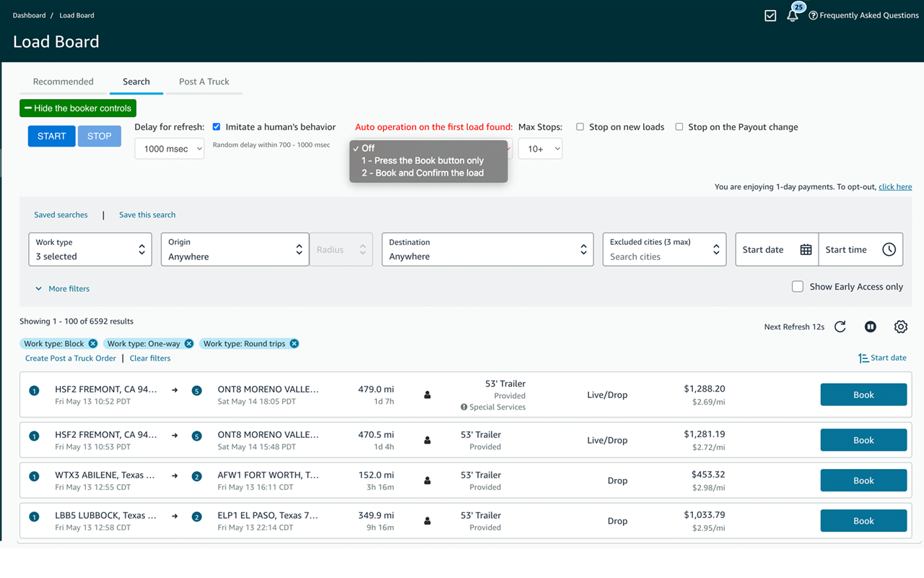Screen dimensions: 924x578
Task: Open the Work type selector
Action: point(90,249)
